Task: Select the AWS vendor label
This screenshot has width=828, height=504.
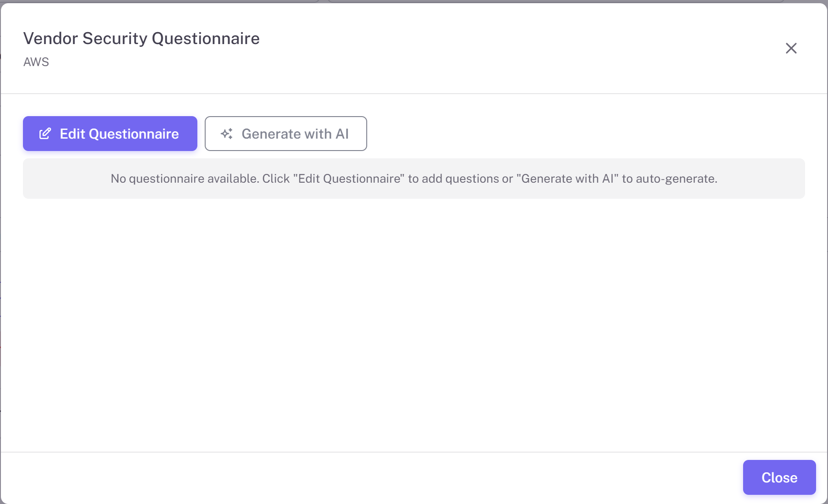Action: click(36, 62)
